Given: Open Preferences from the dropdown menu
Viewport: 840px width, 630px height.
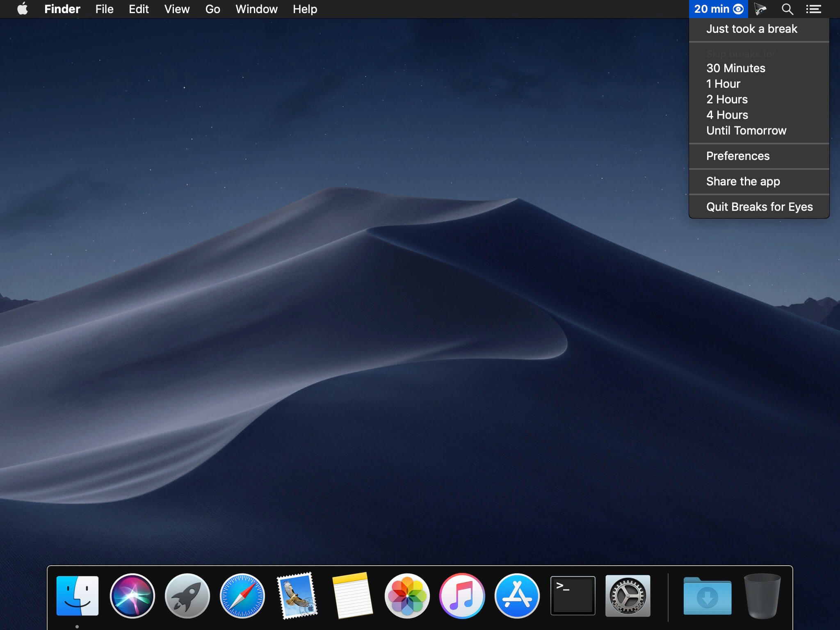Looking at the screenshot, I should (737, 156).
